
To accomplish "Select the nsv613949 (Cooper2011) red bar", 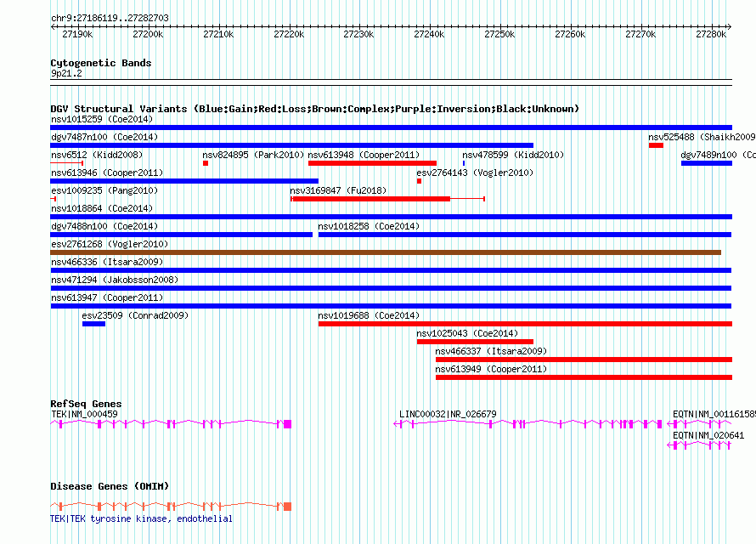I will click(584, 377).
